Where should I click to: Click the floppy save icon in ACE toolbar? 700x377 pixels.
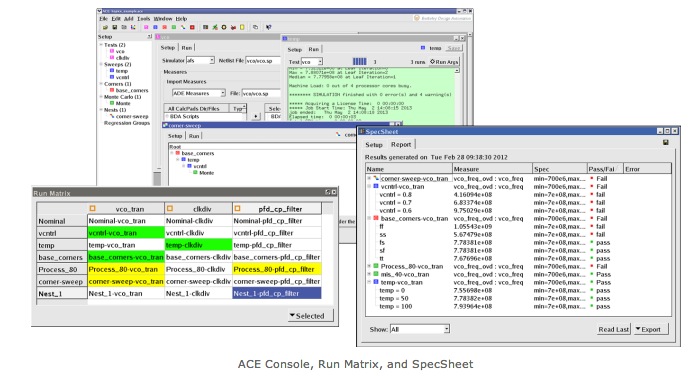pos(115,27)
